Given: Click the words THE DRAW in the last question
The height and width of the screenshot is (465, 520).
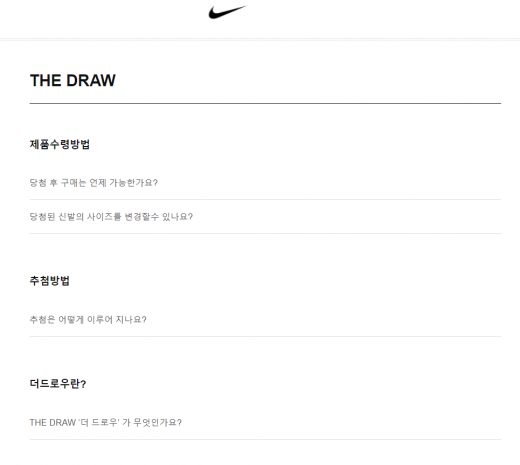Looking at the screenshot, I should click(53, 423).
